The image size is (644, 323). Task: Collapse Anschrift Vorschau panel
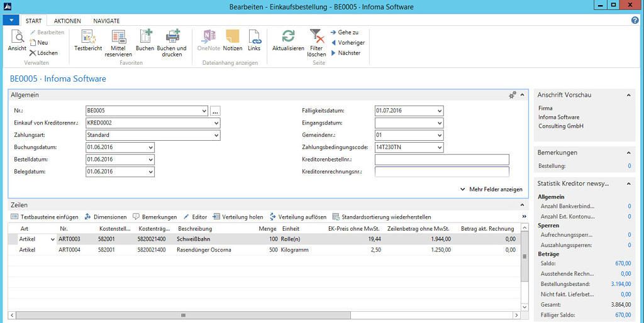pos(628,95)
